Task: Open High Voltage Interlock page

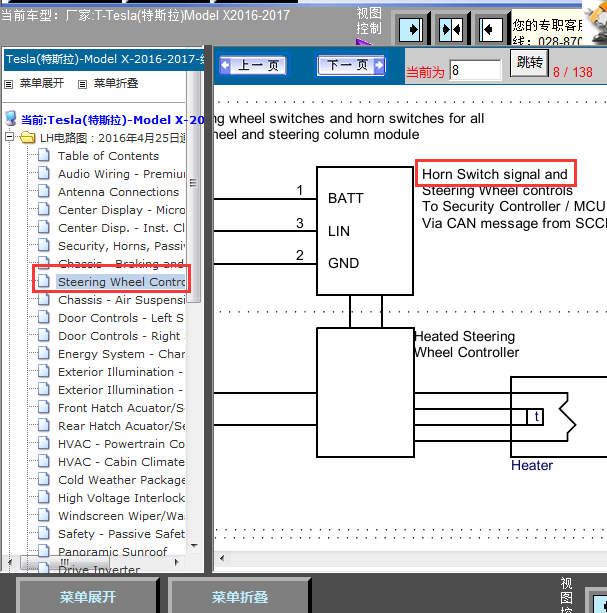Action: (122, 498)
